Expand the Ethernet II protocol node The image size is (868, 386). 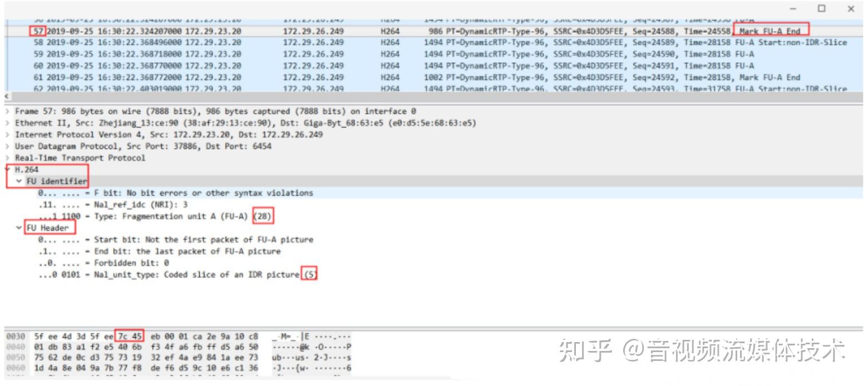[8, 122]
